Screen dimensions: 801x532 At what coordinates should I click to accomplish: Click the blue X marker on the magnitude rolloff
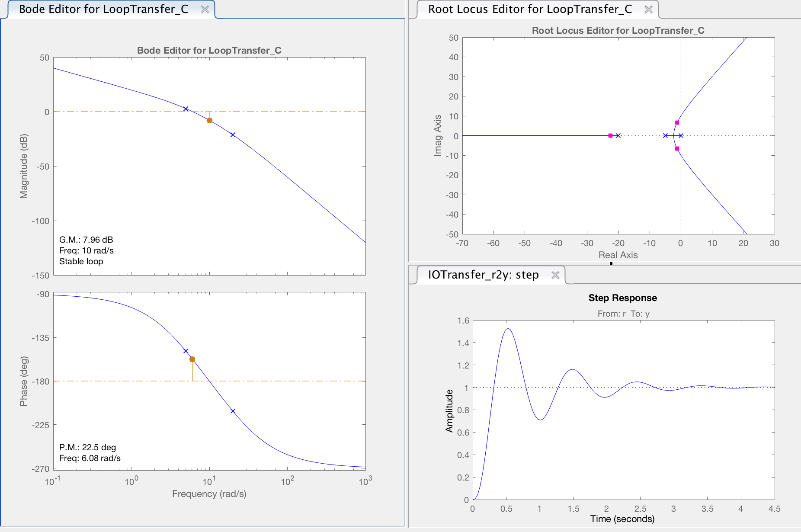point(233,135)
